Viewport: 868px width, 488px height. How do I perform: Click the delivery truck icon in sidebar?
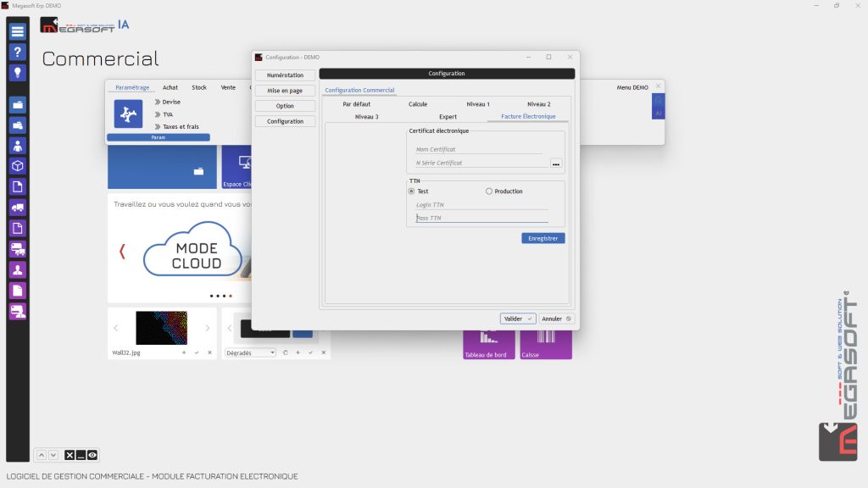18,208
